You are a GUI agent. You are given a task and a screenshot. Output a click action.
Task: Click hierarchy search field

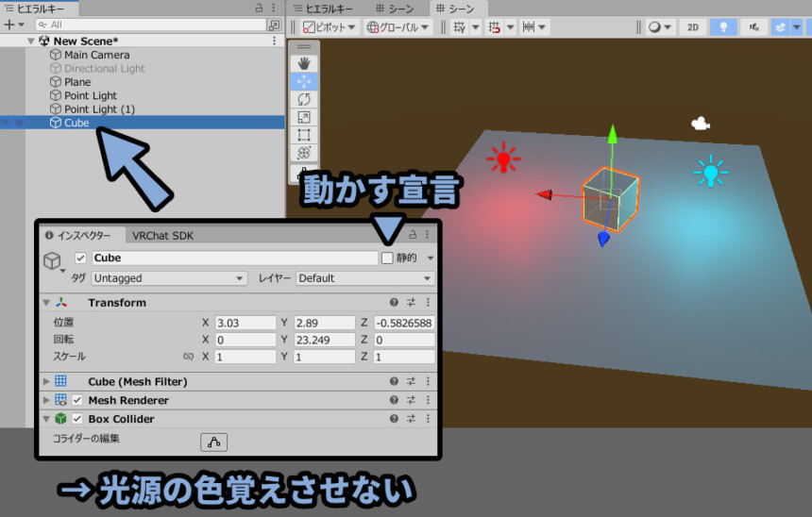coord(151,25)
